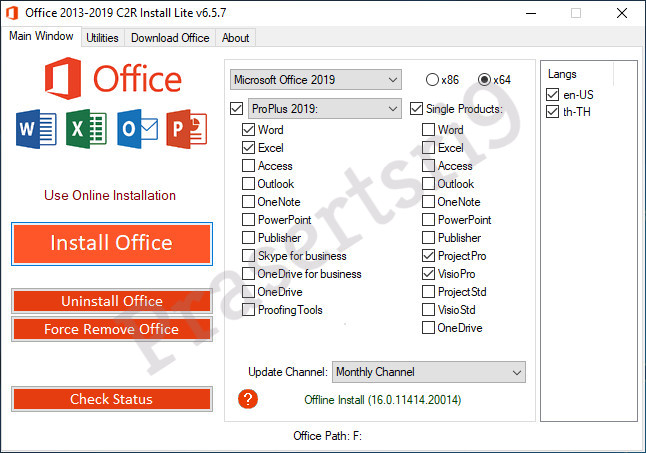The image size is (646, 453).
Task: Click the Office icon in title bar
Action: 12,13
